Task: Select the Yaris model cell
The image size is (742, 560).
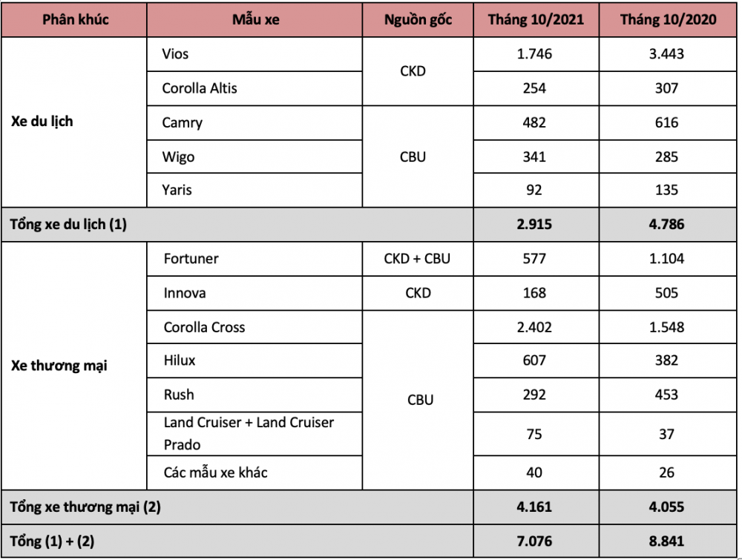Action: (255, 190)
